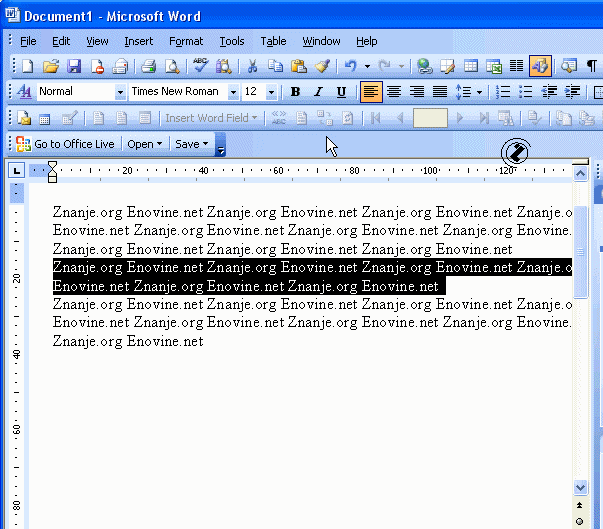Screen dimensions: 603x529
Task: Insert Microsoft Excel worksheet
Action: coord(494,67)
